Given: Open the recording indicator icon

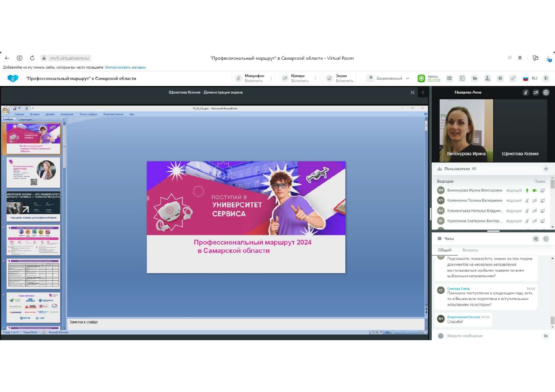Looking at the screenshot, I should pos(421,78).
